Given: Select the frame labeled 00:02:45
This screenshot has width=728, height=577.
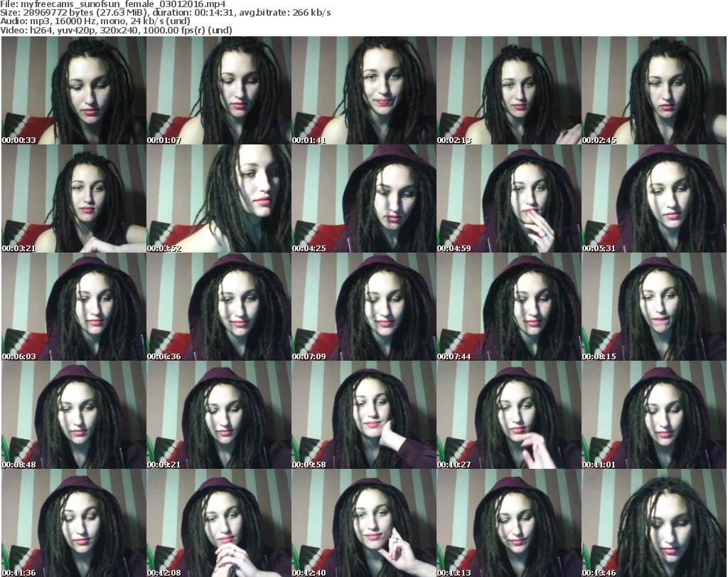Looking at the screenshot, I should (654, 90).
